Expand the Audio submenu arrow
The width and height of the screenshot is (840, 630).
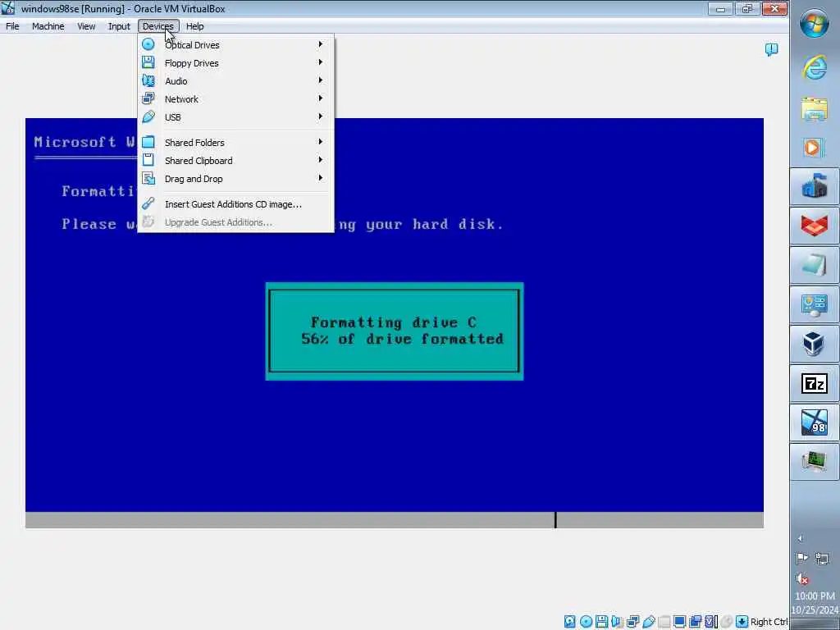point(321,80)
